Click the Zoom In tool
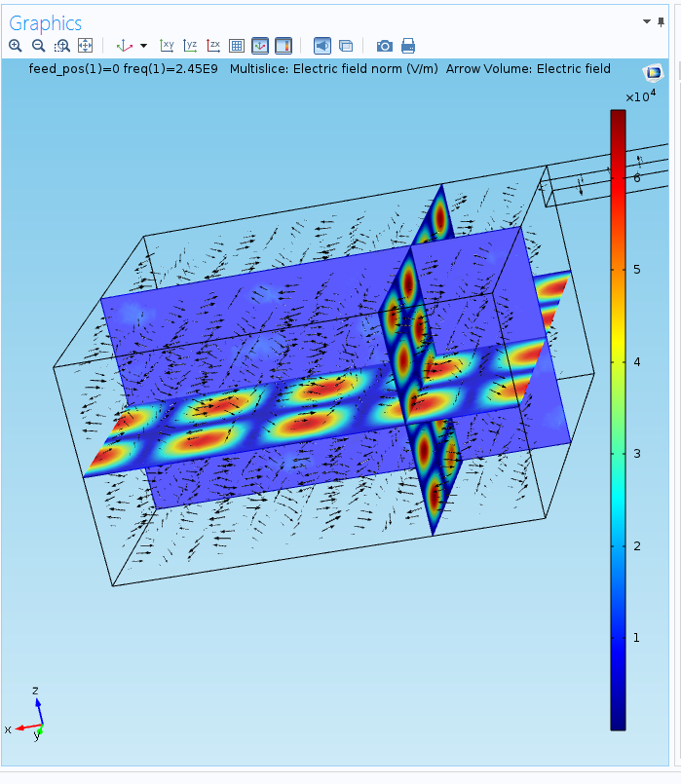 16,46
